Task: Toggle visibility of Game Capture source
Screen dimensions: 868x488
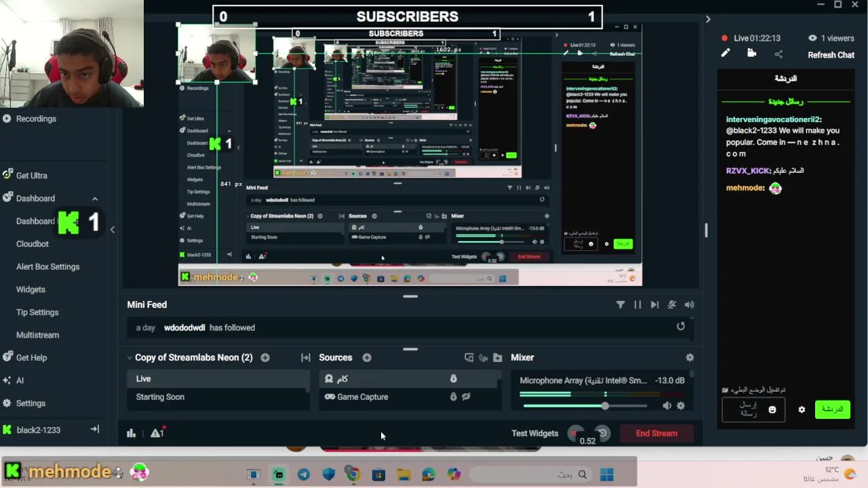Action: (466, 397)
